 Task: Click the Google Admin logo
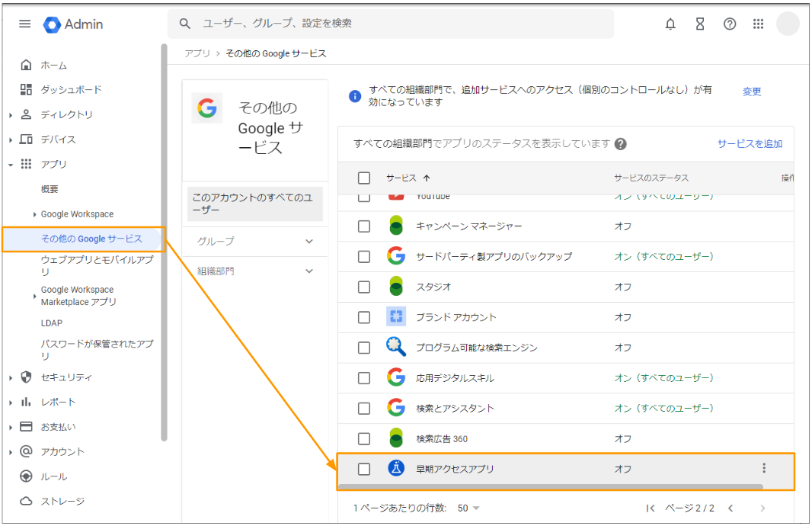click(73, 24)
